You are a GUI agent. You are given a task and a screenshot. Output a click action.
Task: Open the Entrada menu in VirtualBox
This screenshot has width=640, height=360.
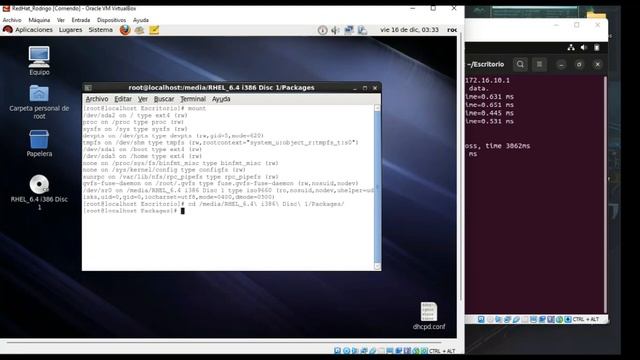coord(81,20)
